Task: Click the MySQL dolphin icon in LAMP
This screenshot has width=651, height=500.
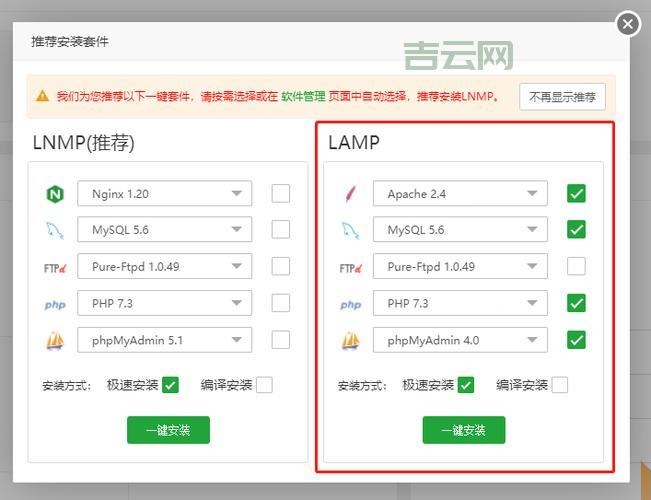Action: pyautogui.click(x=350, y=230)
